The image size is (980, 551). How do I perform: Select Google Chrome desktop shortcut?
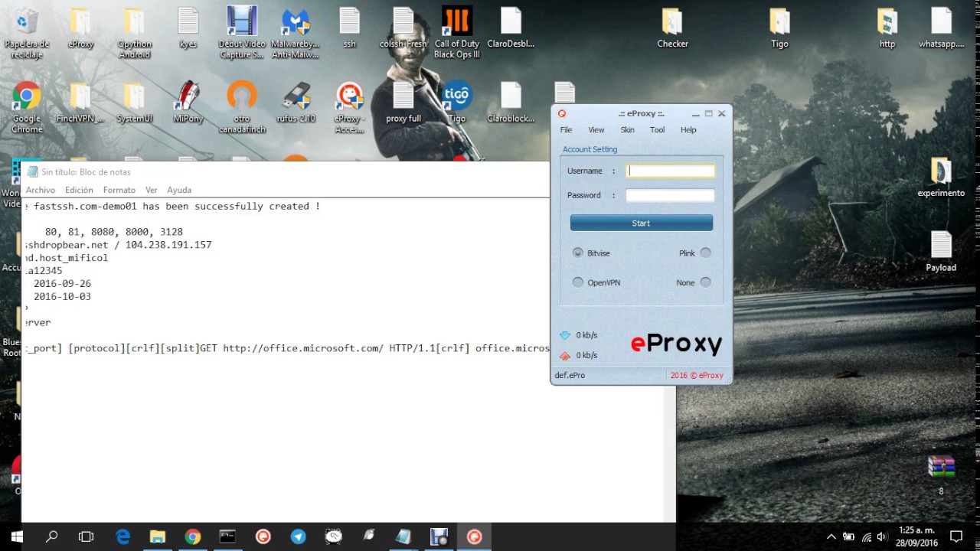[27, 107]
